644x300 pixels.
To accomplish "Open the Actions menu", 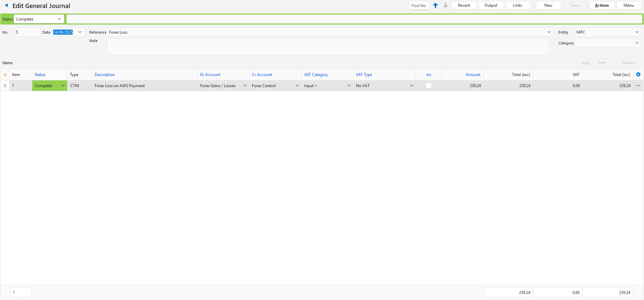I will coord(602,5).
